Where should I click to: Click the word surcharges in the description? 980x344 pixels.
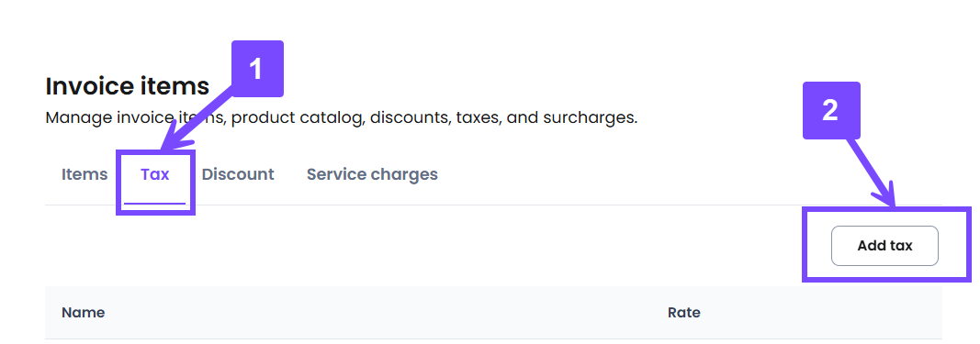591,117
